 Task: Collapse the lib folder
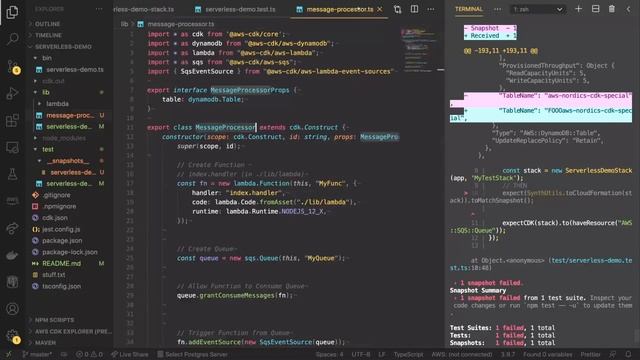(x=46, y=92)
